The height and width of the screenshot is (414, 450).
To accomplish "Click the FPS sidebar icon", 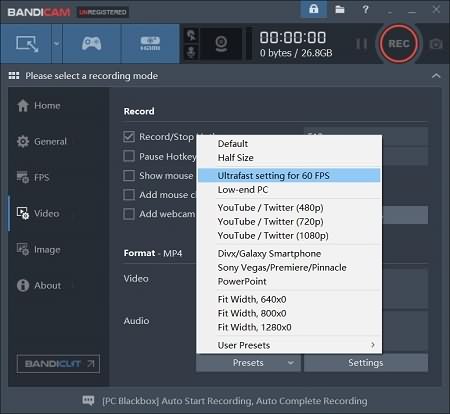I will click(x=23, y=177).
